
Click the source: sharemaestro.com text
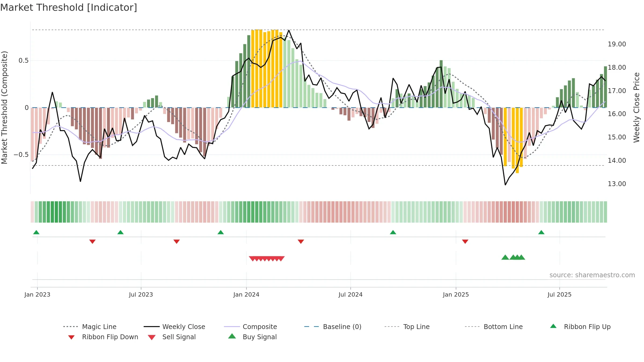[592, 275]
